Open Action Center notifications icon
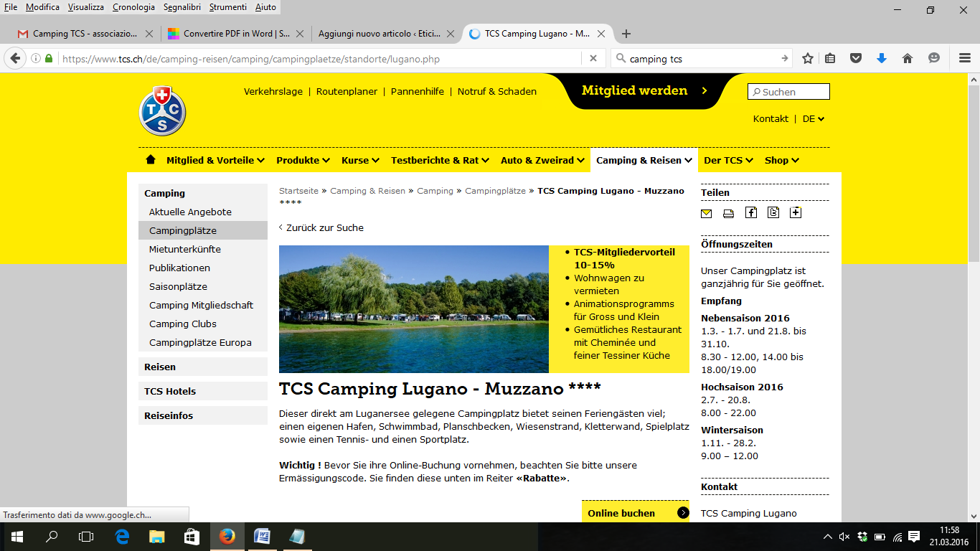 tap(914, 537)
